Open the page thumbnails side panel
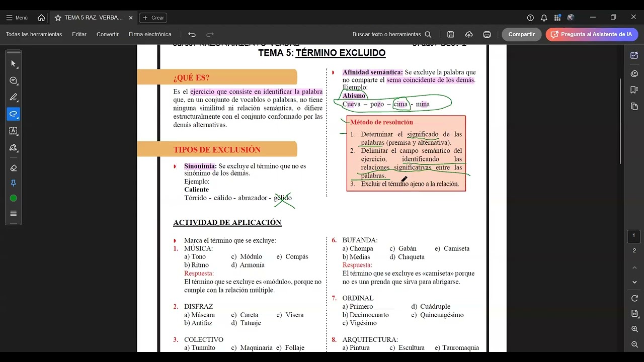Screen dimensions: 644x362 (x=634, y=107)
